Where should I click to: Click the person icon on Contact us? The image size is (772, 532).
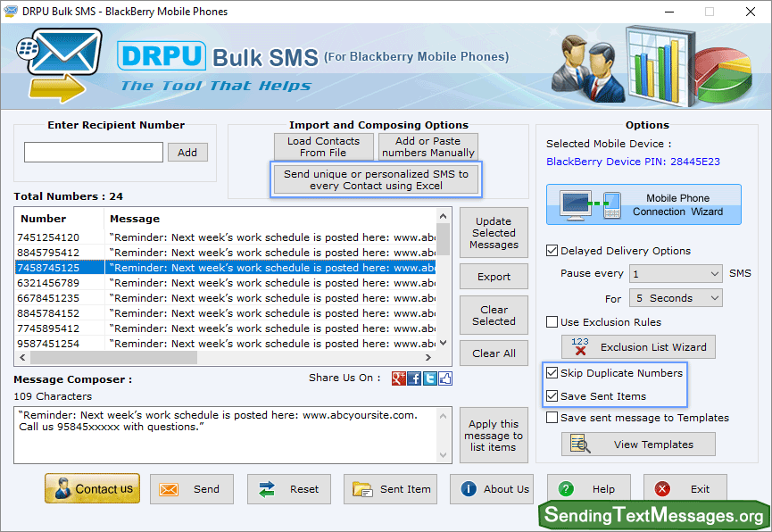pos(62,488)
